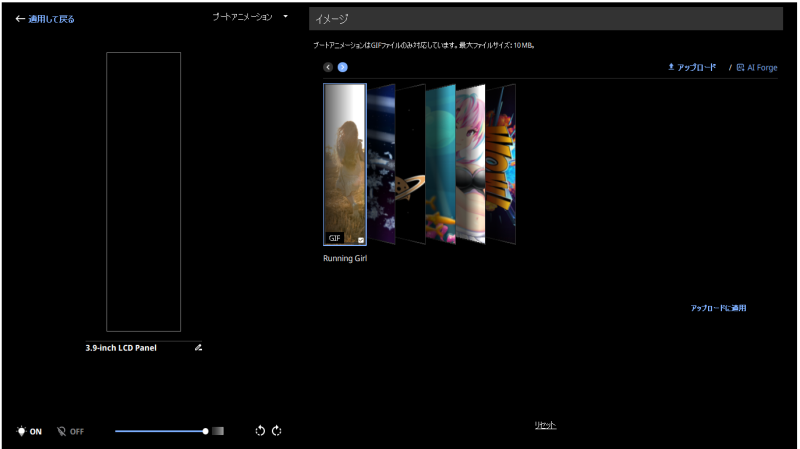Open the ブートアニメーション dropdown
Image resolution: width=800 pixels, height=449 pixels.
242,17
